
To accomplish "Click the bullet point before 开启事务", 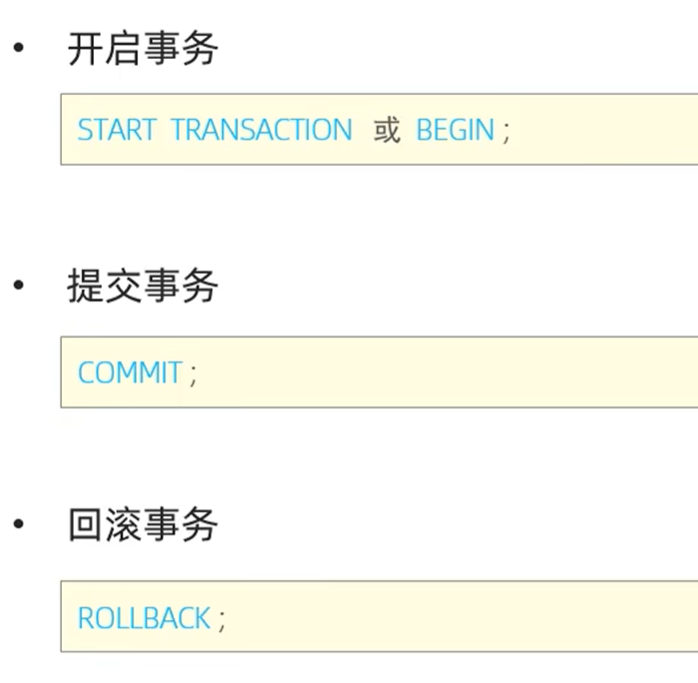I will coord(17,47).
